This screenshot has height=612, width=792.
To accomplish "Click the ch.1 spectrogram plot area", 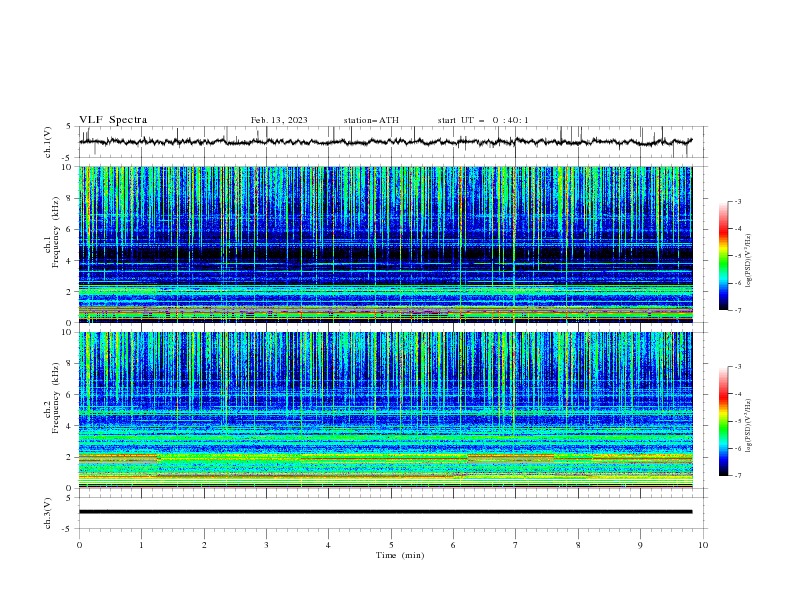I will coord(385,244).
